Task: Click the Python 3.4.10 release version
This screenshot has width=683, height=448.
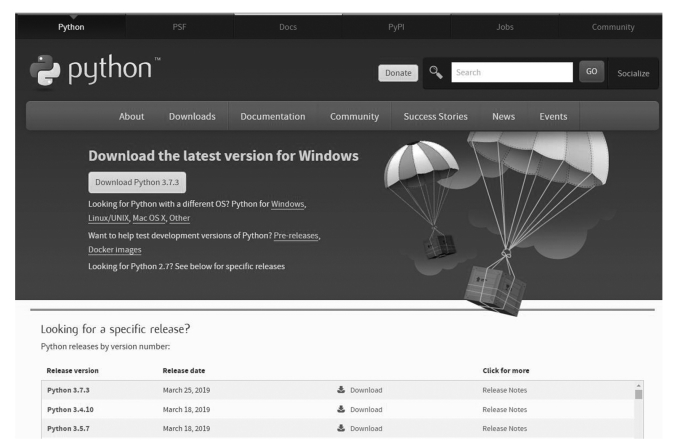Action: click(70, 409)
